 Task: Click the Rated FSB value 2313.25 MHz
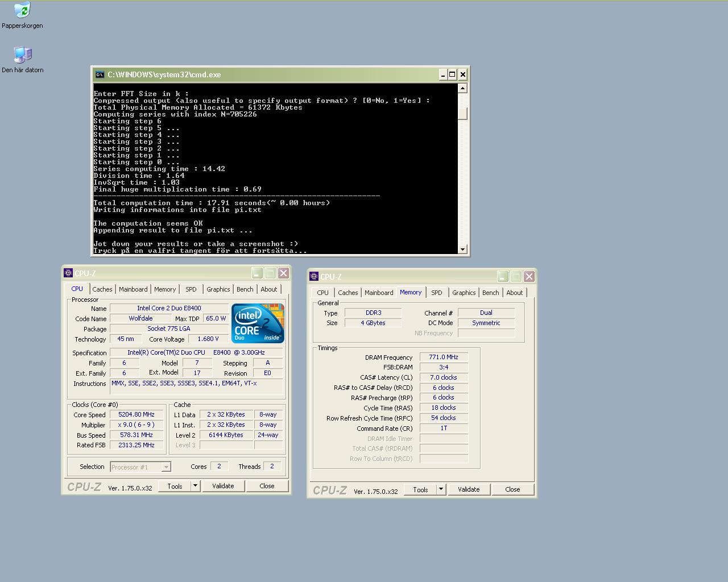pyautogui.click(x=136, y=445)
